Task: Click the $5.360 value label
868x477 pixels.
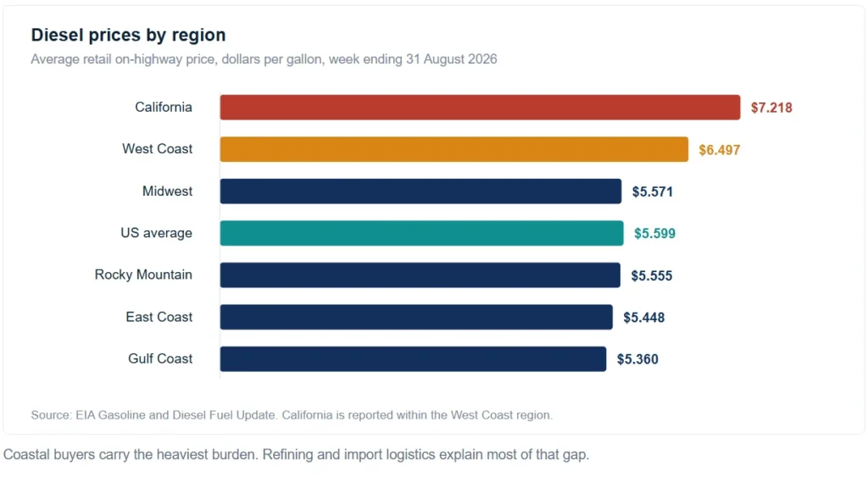Action: click(x=637, y=359)
